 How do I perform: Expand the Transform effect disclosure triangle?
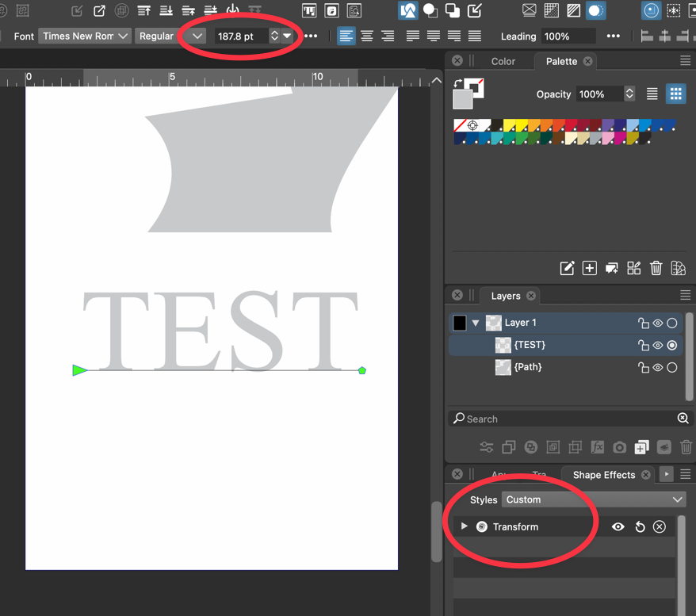coord(465,526)
